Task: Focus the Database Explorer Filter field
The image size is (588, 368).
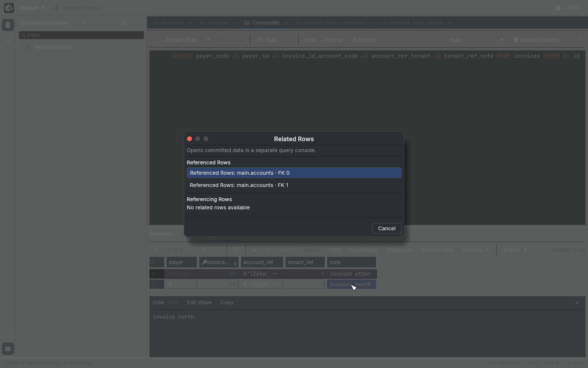Action: click(x=81, y=35)
